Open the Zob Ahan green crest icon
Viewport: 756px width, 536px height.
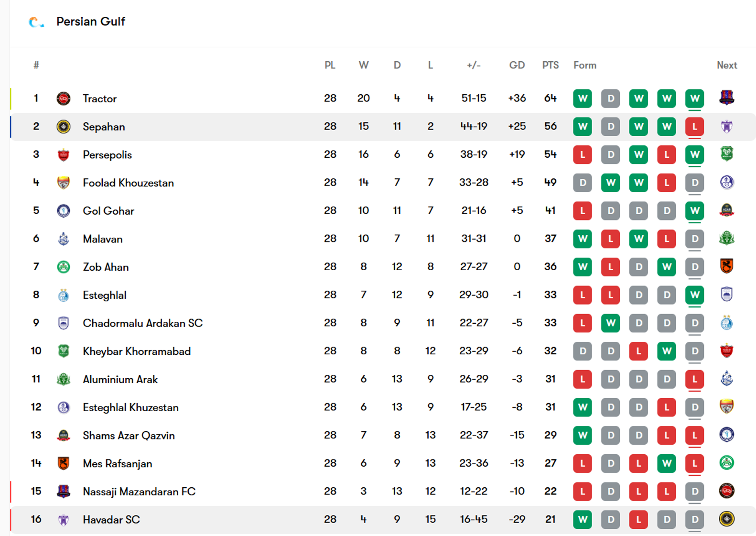64,267
